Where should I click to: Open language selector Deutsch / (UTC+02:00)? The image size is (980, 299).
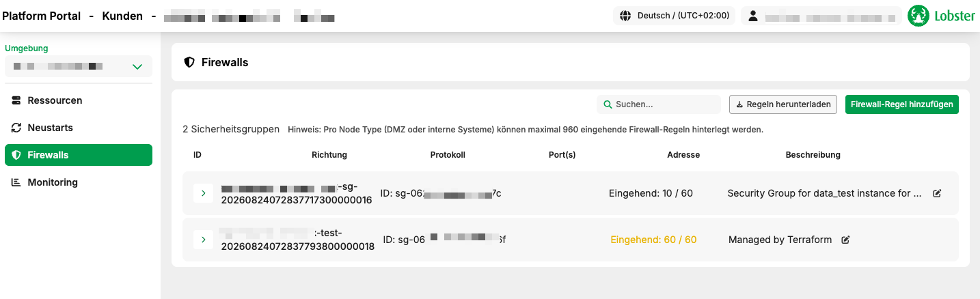click(x=674, y=16)
